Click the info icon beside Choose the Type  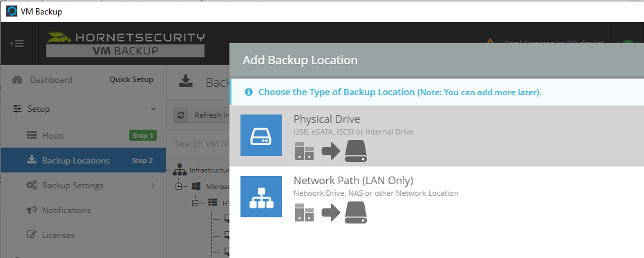point(249,92)
